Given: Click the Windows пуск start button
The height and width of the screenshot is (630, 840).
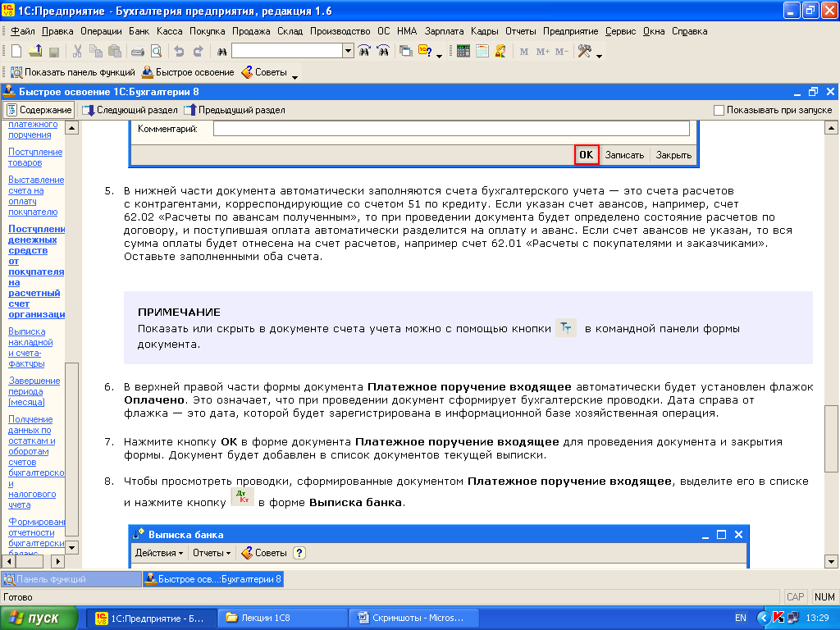Looking at the screenshot, I should [x=39, y=619].
